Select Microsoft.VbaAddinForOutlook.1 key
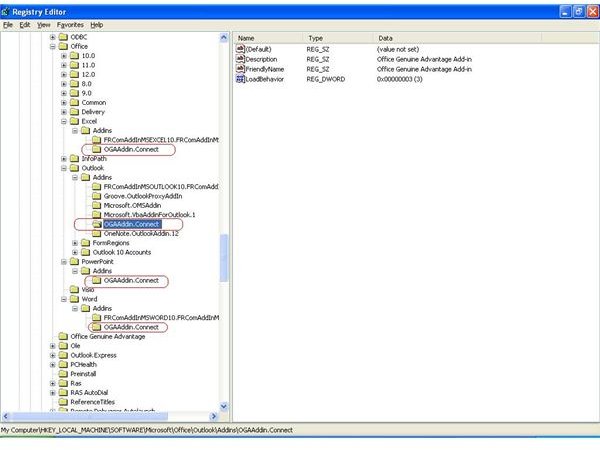Image resolution: width=600 pixels, height=450 pixels. click(149, 215)
